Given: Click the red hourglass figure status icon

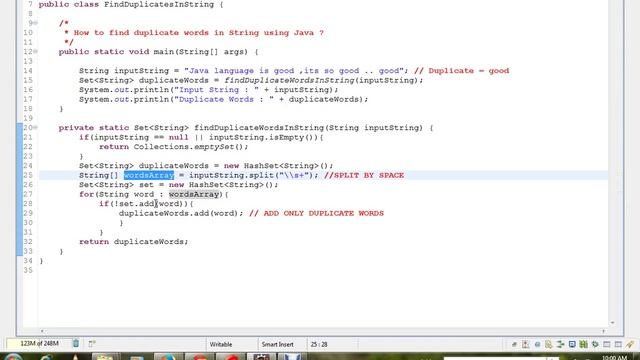Looking at the screenshot, I should click(x=525, y=344).
